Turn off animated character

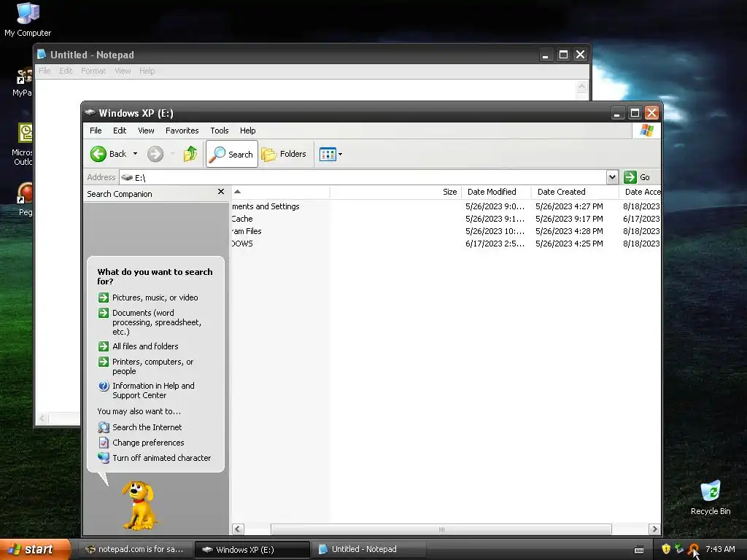(161, 458)
